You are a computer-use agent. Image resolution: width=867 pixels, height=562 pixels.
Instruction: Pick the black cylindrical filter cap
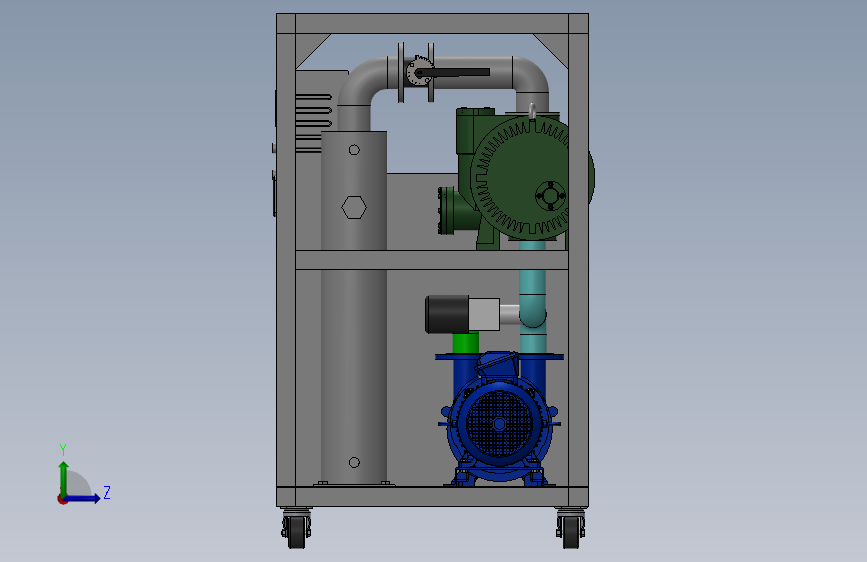[x=447, y=314]
